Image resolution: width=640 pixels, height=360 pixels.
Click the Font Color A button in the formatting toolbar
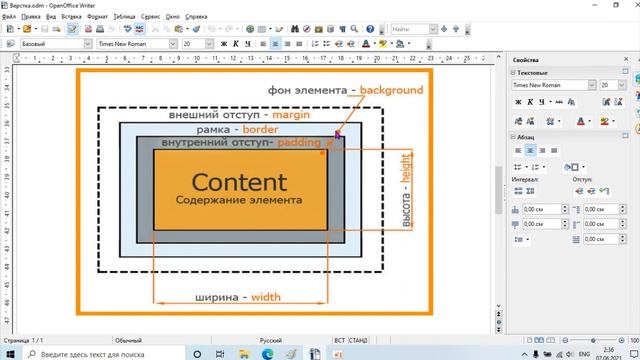[x=366, y=44]
